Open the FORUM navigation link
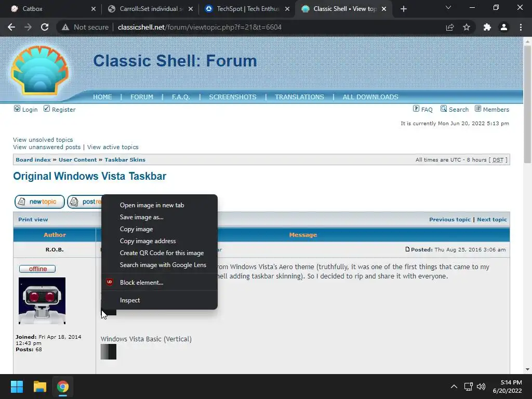Image resolution: width=532 pixels, height=399 pixels. 142,97
